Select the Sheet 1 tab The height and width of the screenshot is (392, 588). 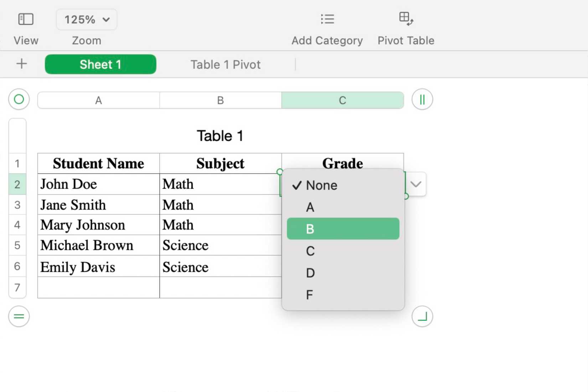100,65
